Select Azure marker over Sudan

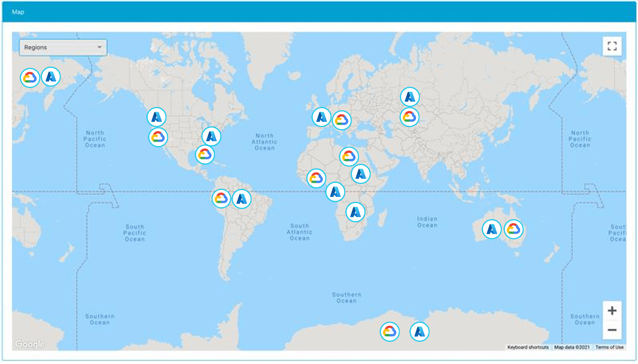coord(361,174)
